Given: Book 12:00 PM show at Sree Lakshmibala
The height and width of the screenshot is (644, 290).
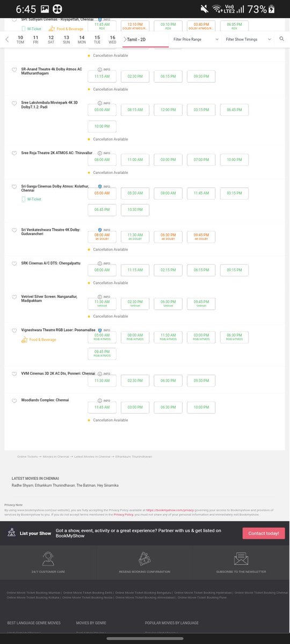Looking at the screenshot, I should pyautogui.click(x=168, y=110).
